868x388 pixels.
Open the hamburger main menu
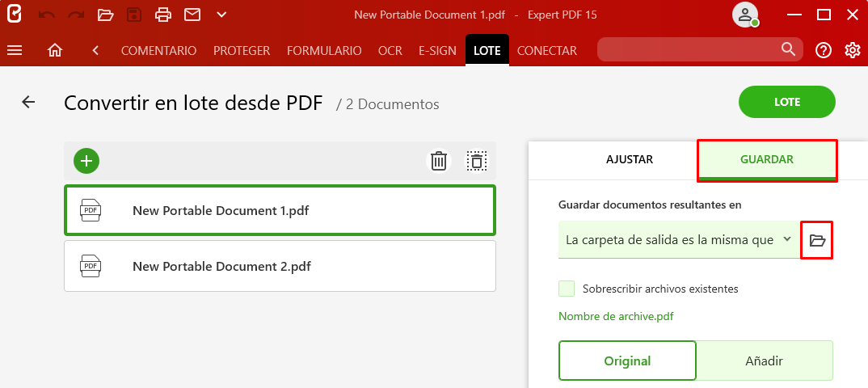[x=15, y=50]
